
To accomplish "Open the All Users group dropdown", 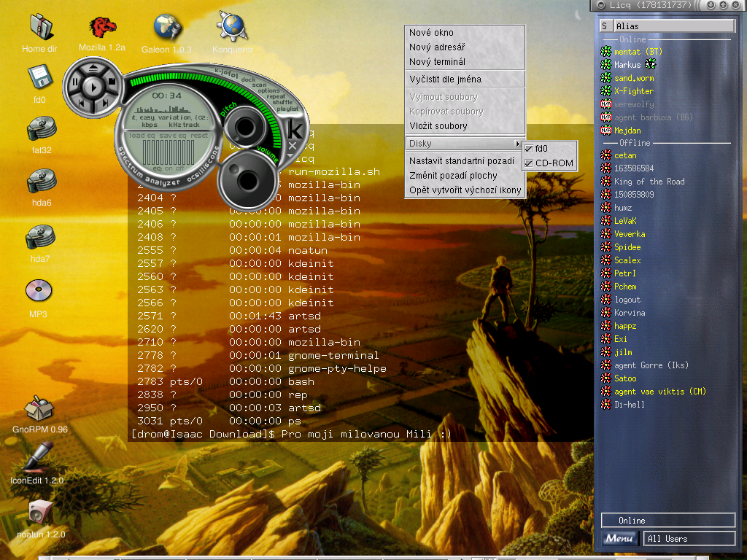I will click(x=689, y=539).
